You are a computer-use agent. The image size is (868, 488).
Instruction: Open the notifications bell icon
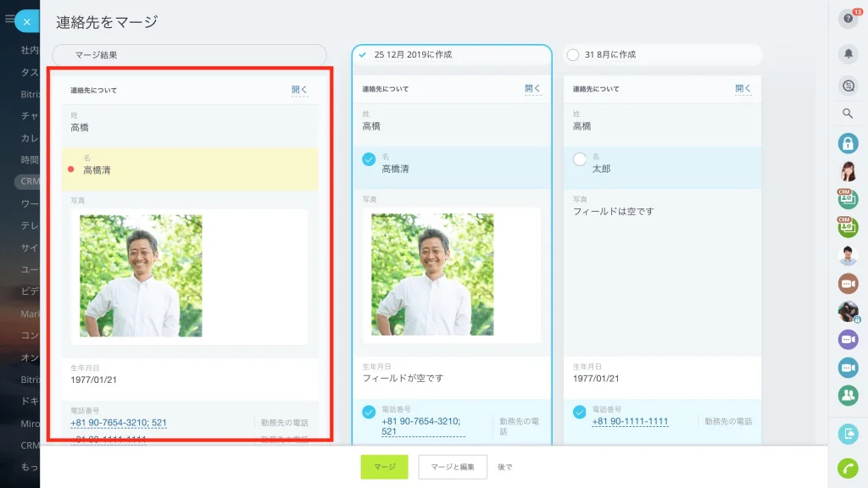click(848, 53)
